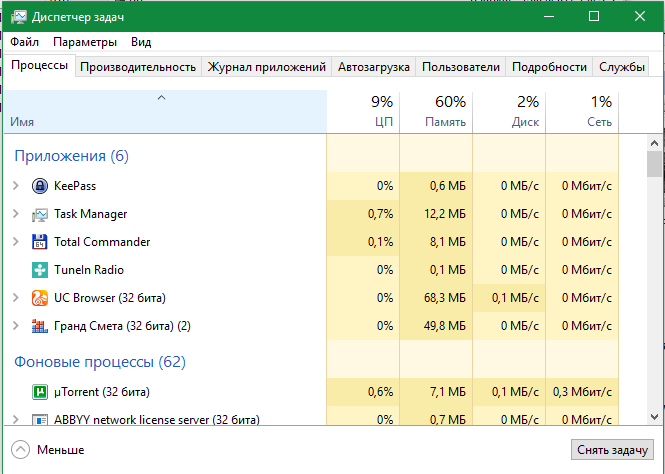The image size is (665, 474).
Task: Open the Файл menu
Action: pyautogui.click(x=25, y=42)
